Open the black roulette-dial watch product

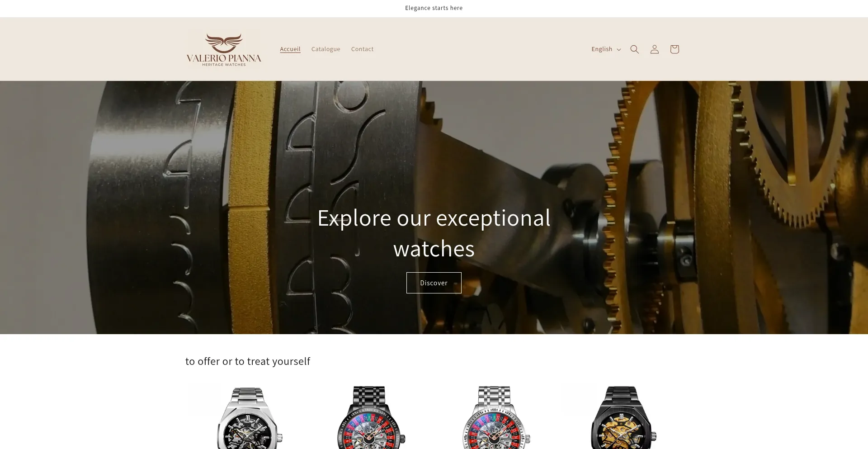click(x=371, y=417)
